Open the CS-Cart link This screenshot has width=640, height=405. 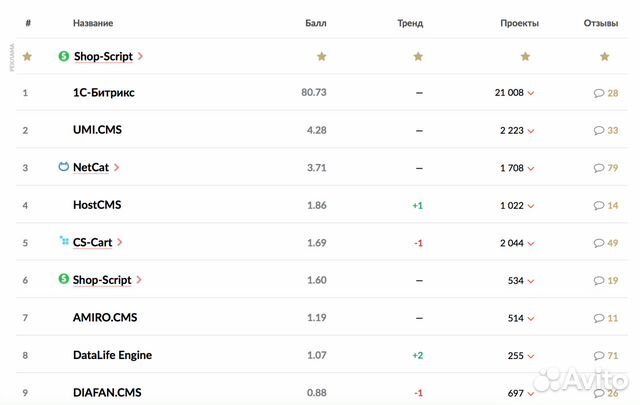click(x=92, y=243)
